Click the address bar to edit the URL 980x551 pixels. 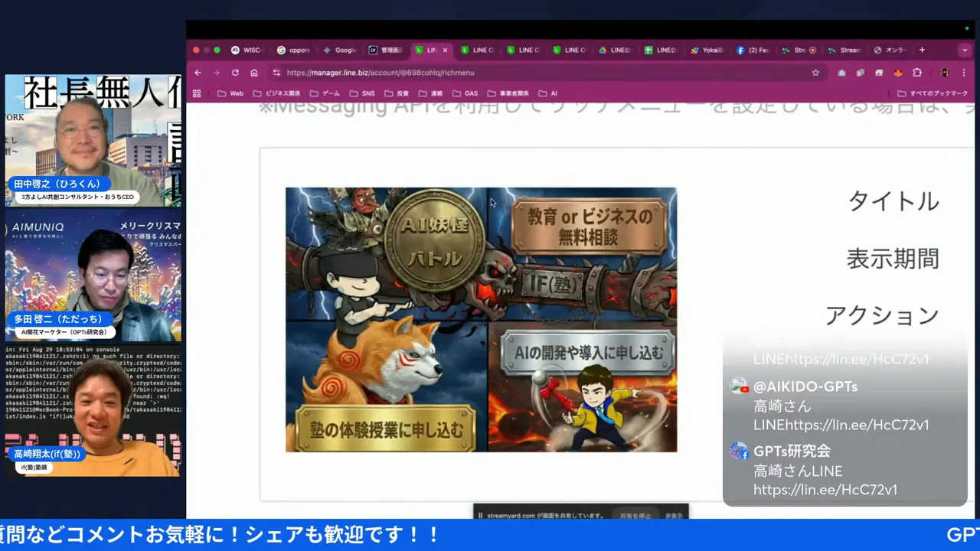459,72
